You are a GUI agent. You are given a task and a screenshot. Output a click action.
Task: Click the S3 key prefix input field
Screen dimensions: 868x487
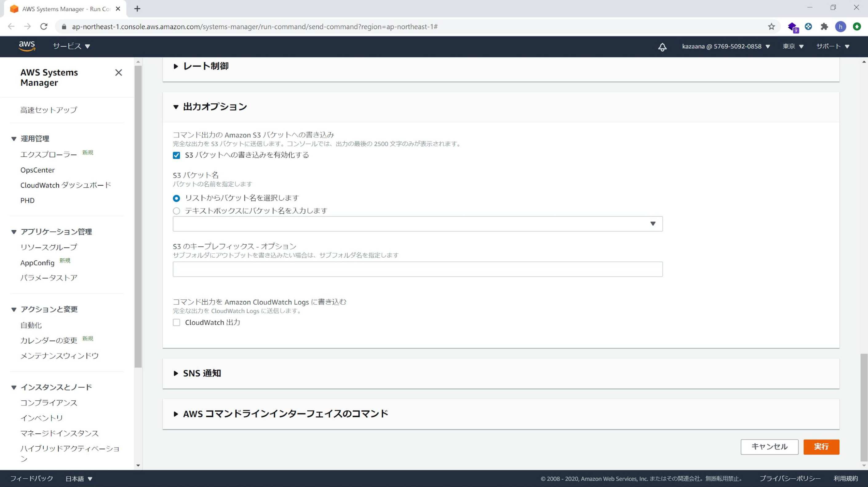point(417,269)
